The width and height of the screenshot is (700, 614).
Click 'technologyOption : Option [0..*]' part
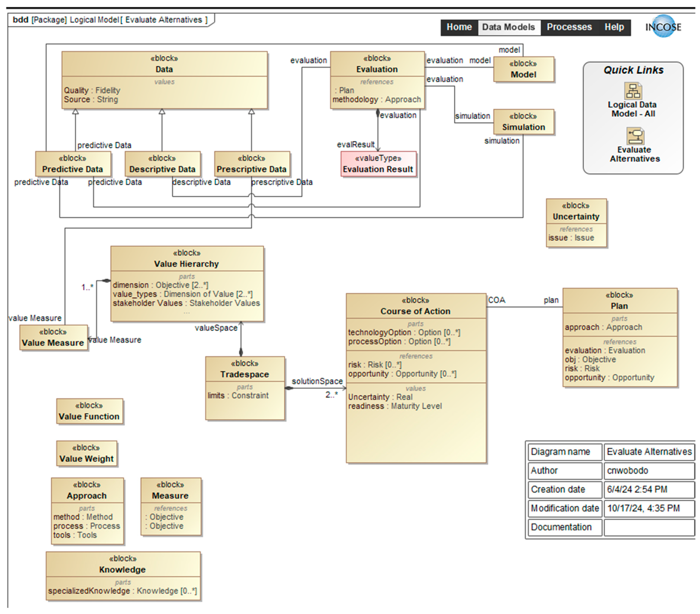[405, 333]
